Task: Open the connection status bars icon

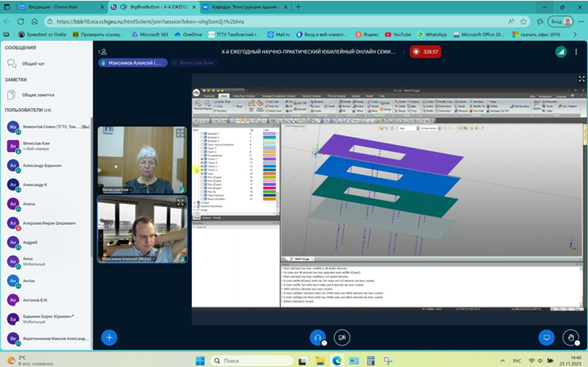Action: (x=561, y=52)
